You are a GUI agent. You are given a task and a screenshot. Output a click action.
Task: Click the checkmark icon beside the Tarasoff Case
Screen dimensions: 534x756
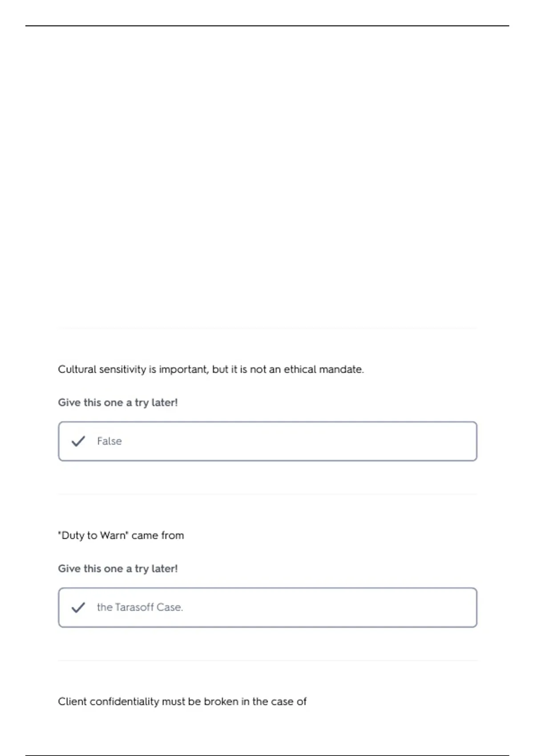[x=78, y=607]
